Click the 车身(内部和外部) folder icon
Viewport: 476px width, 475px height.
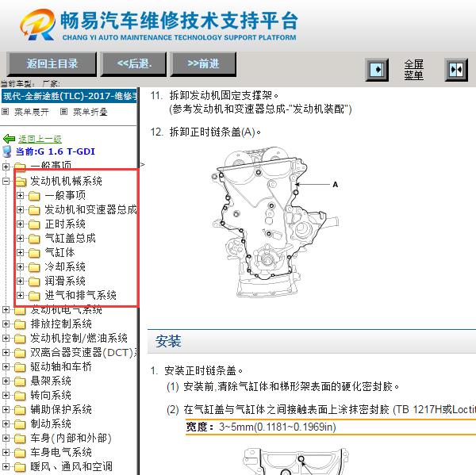[x=21, y=439]
